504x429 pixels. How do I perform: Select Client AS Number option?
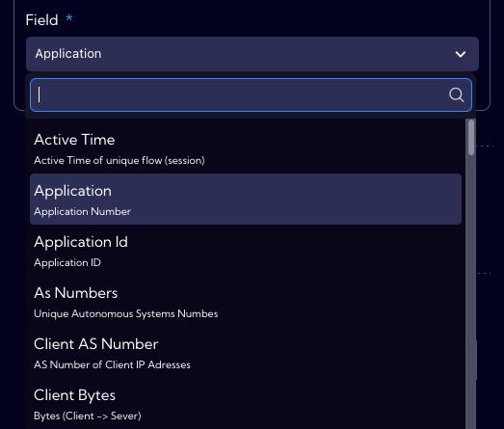tap(246, 353)
